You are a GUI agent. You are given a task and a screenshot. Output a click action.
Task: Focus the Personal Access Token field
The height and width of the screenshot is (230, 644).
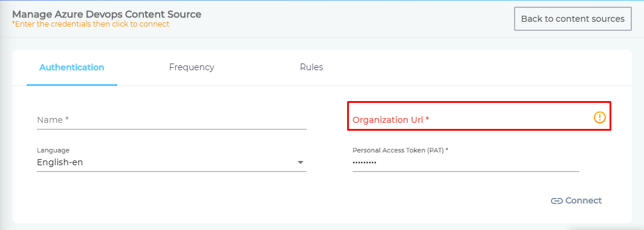(466, 163)
